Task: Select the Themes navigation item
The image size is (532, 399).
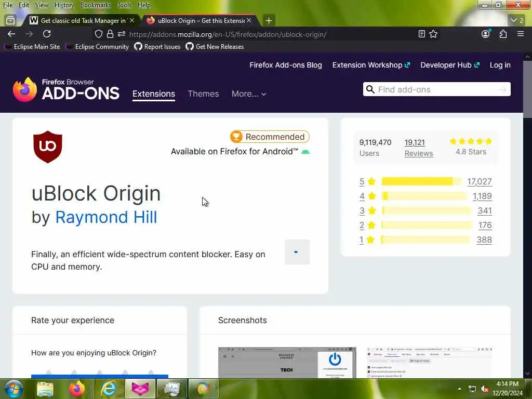Action: pos(203,94)
